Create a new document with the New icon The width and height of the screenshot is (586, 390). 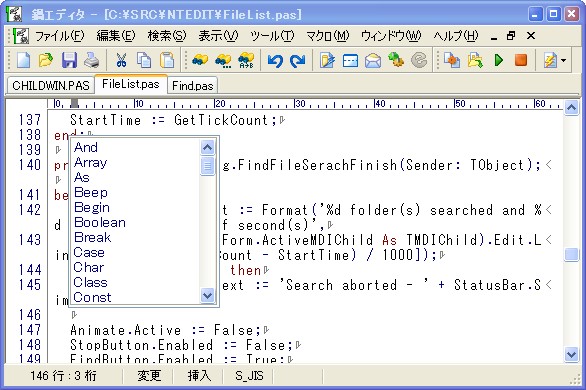(x=24, y=60)
